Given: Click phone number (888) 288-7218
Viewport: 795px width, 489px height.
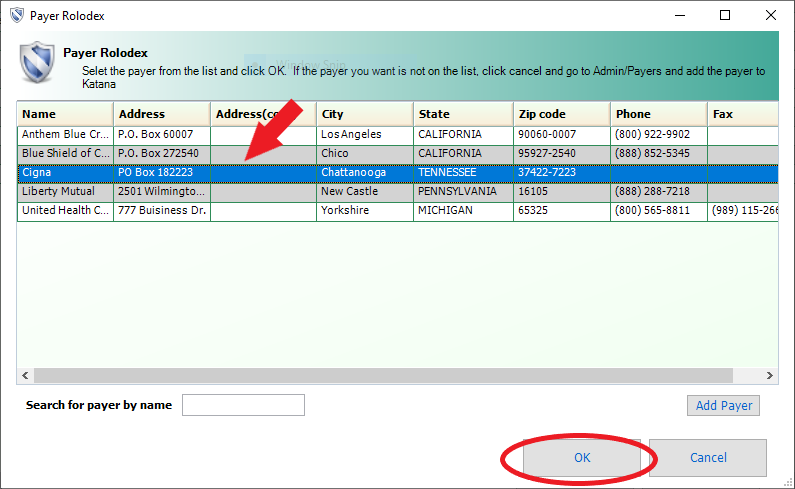Looking at the screenshot, I should click(659, 191).
